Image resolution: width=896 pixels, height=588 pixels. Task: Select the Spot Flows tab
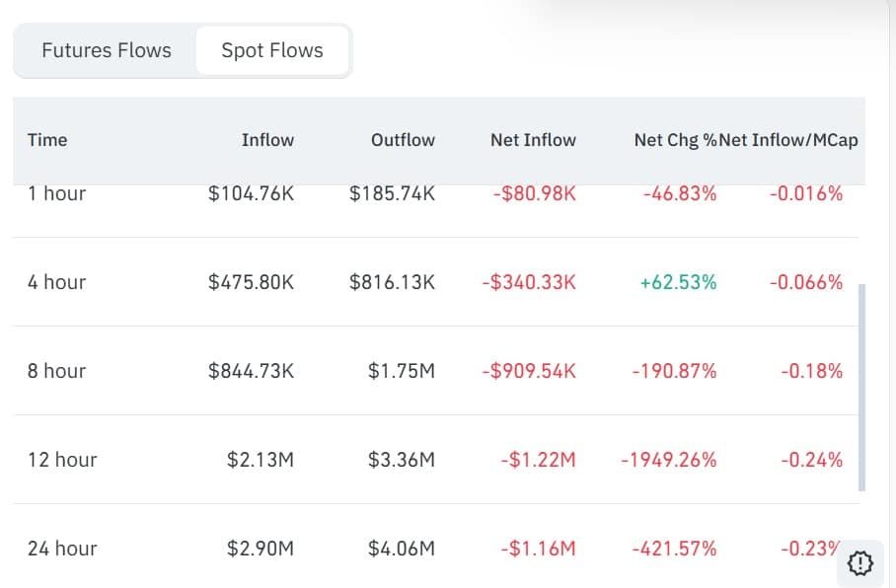[x=272, y=51]
